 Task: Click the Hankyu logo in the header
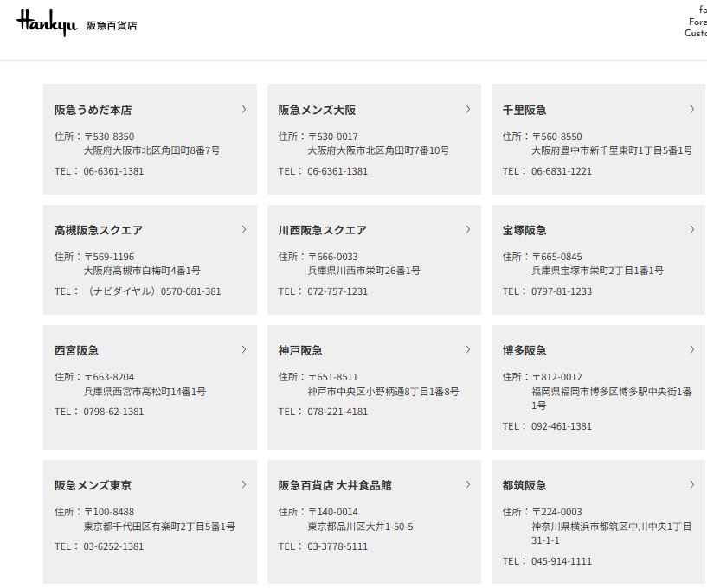coord(47,23)
